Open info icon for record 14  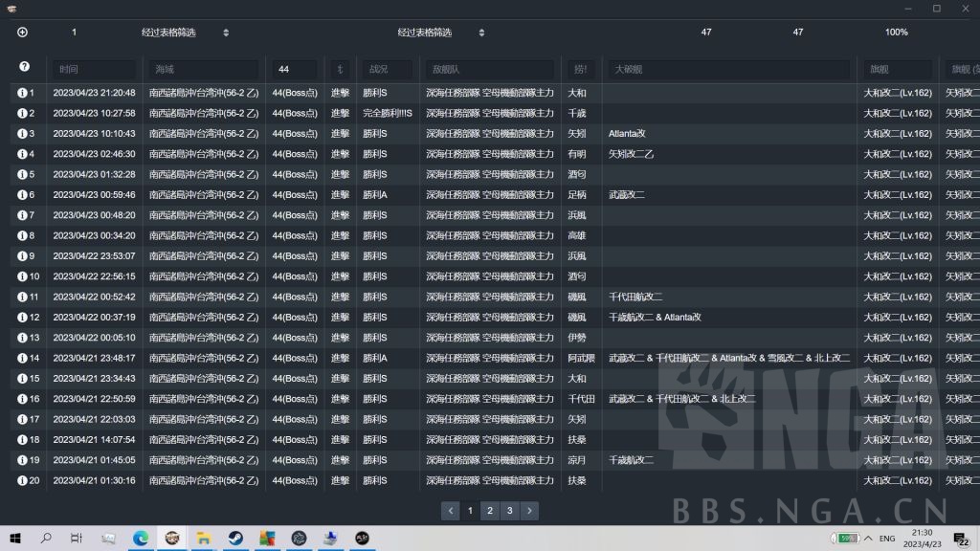click(x=22, y=358)
